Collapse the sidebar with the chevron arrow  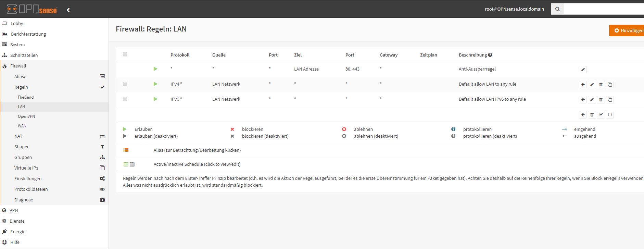coord(68,10)
